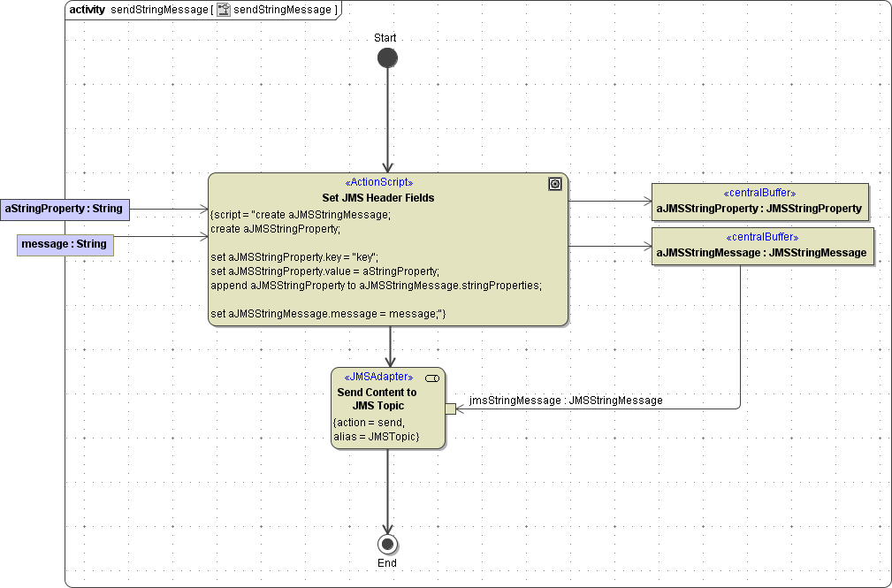
Task: Select the aJMSStringProperty central buffer node
Action: pyautogui.click(x=759, y=202)
